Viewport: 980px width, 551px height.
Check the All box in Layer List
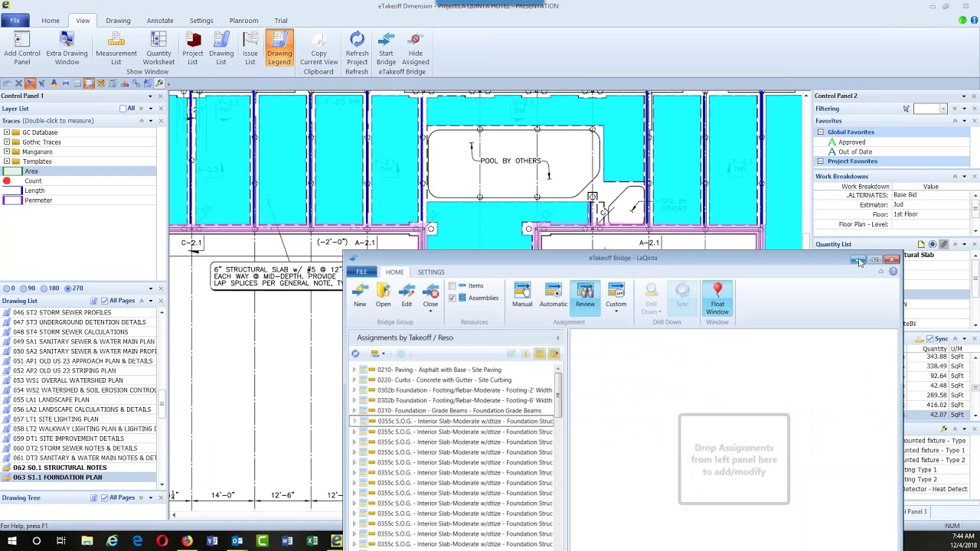[123, 109]
